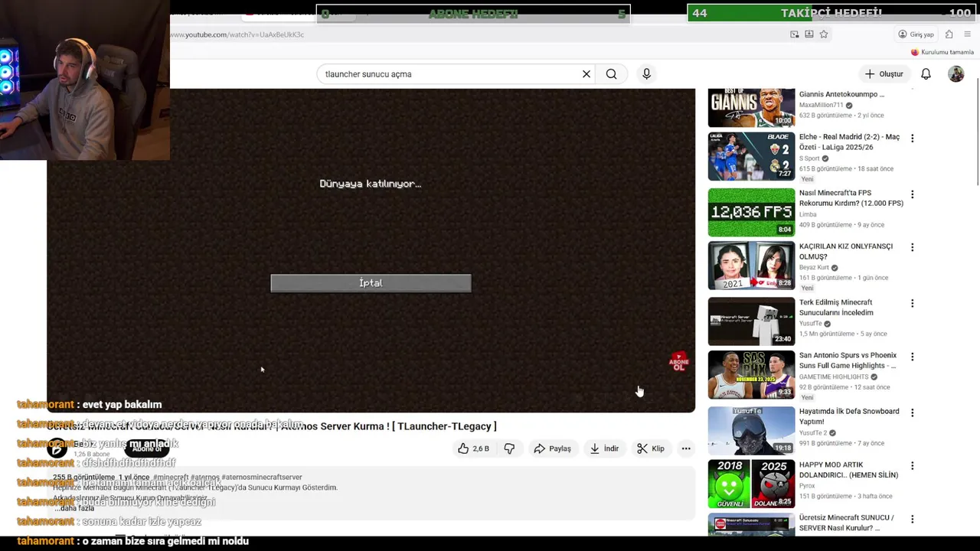Viewport: 980px width, 551px height.
Task: Click the 'Abone ol' watermark on the video
Action: coord(678,363)
